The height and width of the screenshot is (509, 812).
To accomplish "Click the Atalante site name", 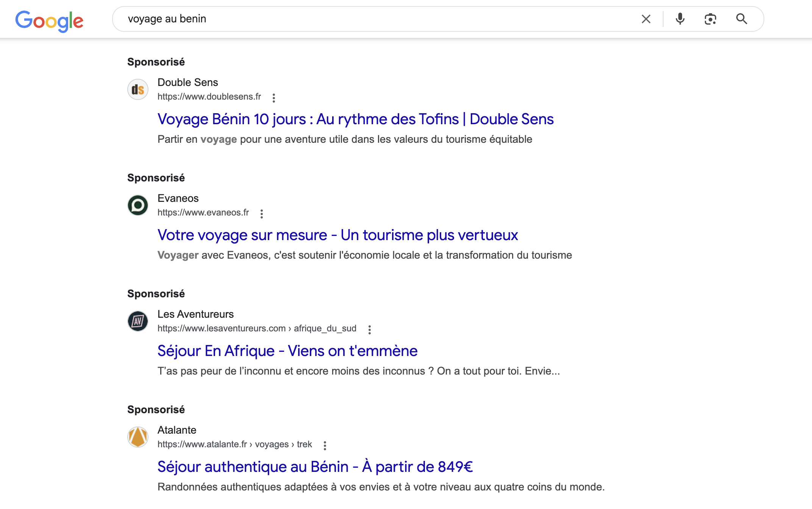I will pyautogui.click(x=177, y=430).
